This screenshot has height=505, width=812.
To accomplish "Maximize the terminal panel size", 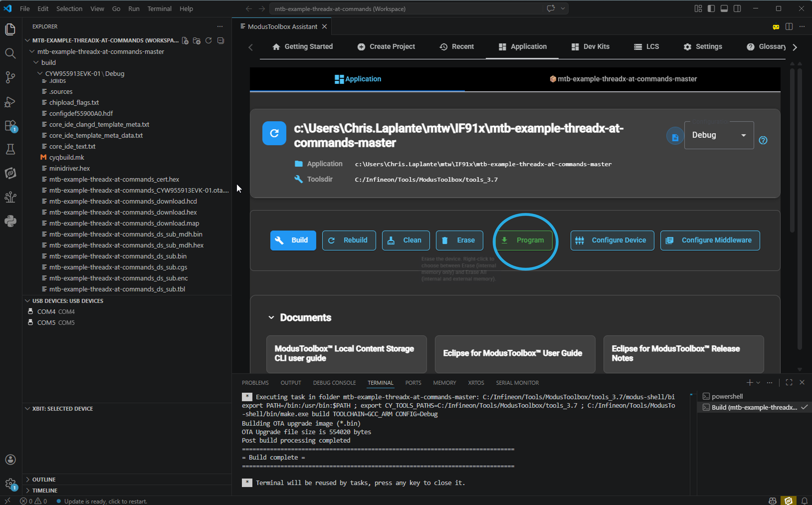I will (x=789, y=382).
